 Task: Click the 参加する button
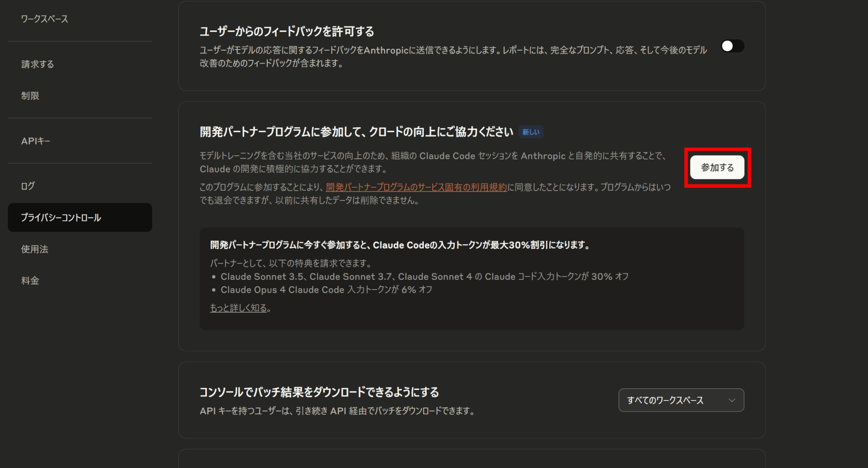(717, 167)
